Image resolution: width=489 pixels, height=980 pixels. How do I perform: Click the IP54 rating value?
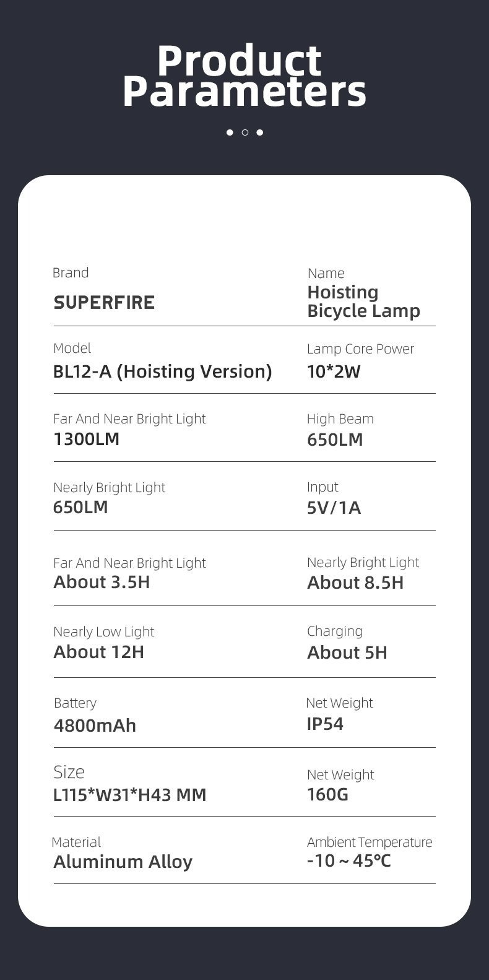tap(325, 724)
